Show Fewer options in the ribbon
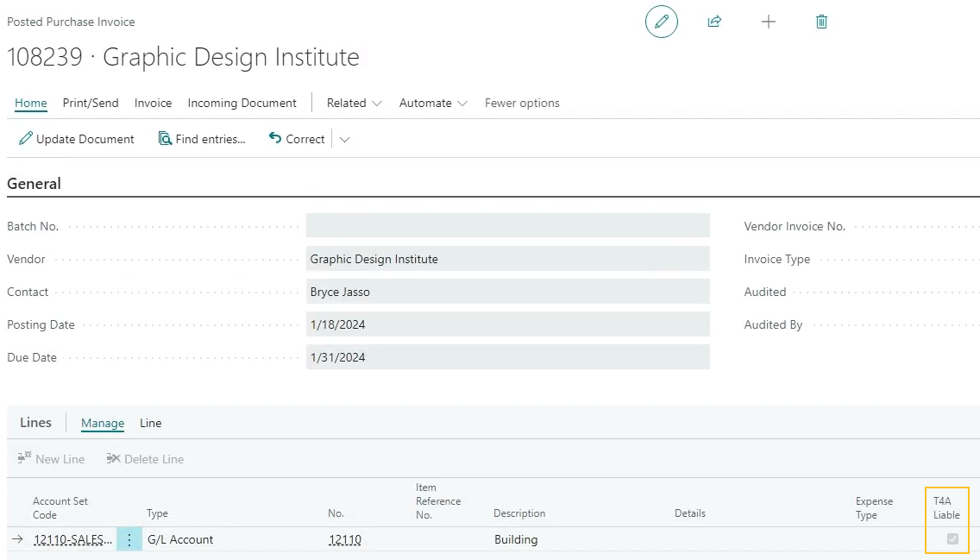The image size is (980, 560). (522, 103)
